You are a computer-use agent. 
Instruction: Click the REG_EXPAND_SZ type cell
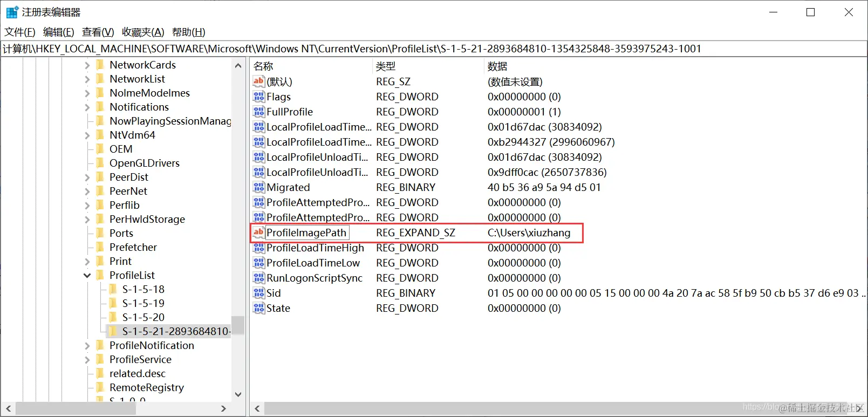pyautogui.click(x=416, y=233)
